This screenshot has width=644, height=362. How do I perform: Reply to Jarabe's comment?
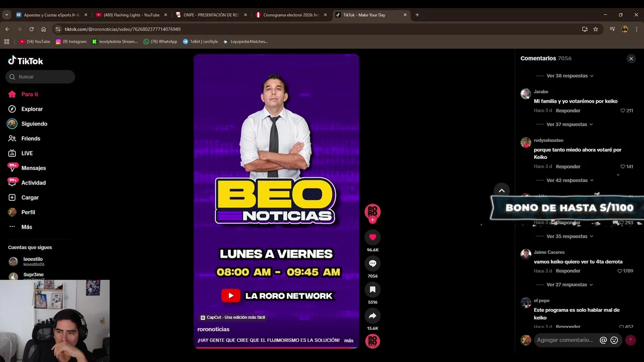[x=568, y=111]
